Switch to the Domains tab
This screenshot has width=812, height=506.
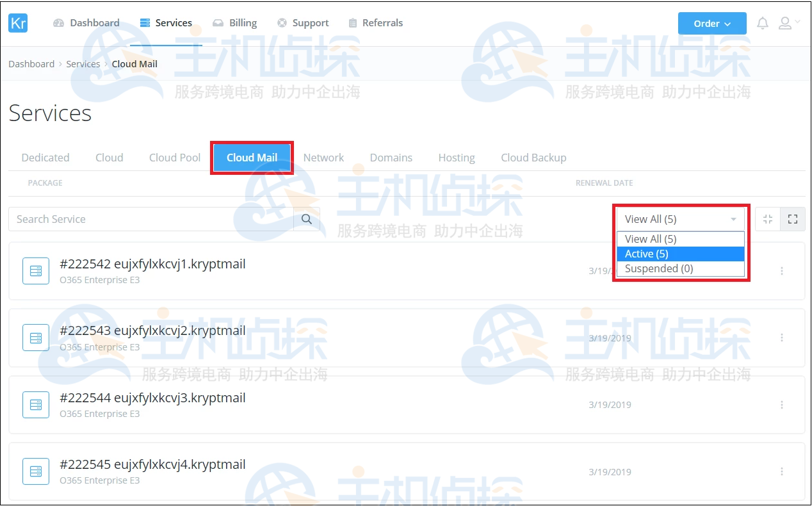pyautogui.click(x=391, y=158)
